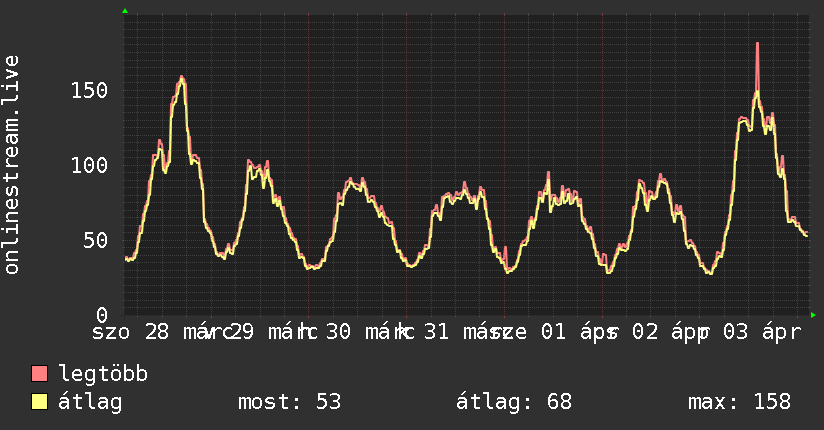Click the tall pink spike on 03 ápr
The height and width of the screenshot is (430, 824).
pyautogui.click(x=757, y=66)
